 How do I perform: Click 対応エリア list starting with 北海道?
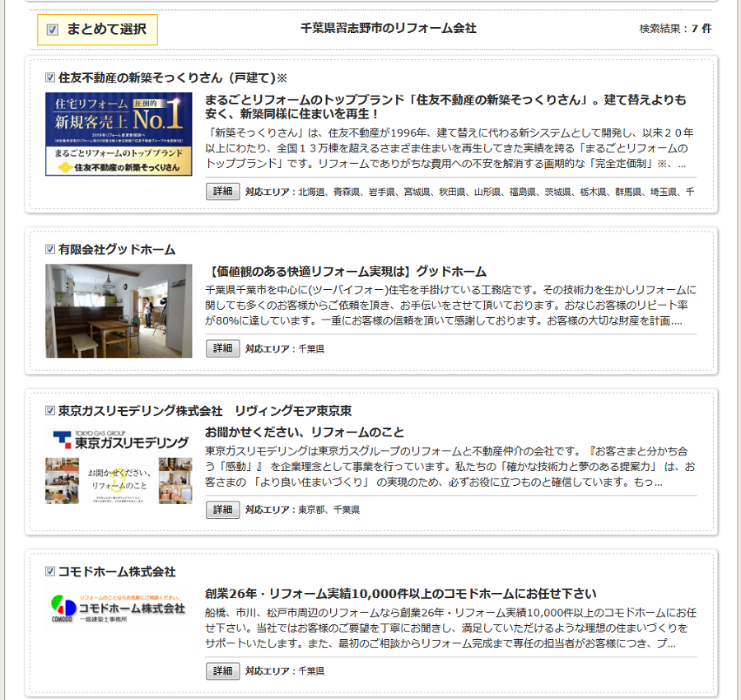pyautogui.click(x=470, y=191)
